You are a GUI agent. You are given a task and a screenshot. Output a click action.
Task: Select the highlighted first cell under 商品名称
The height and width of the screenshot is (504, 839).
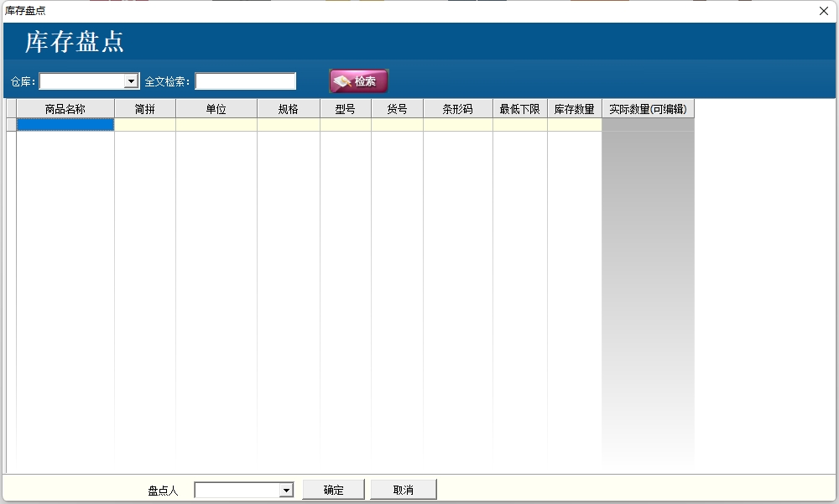click(65, 125)
